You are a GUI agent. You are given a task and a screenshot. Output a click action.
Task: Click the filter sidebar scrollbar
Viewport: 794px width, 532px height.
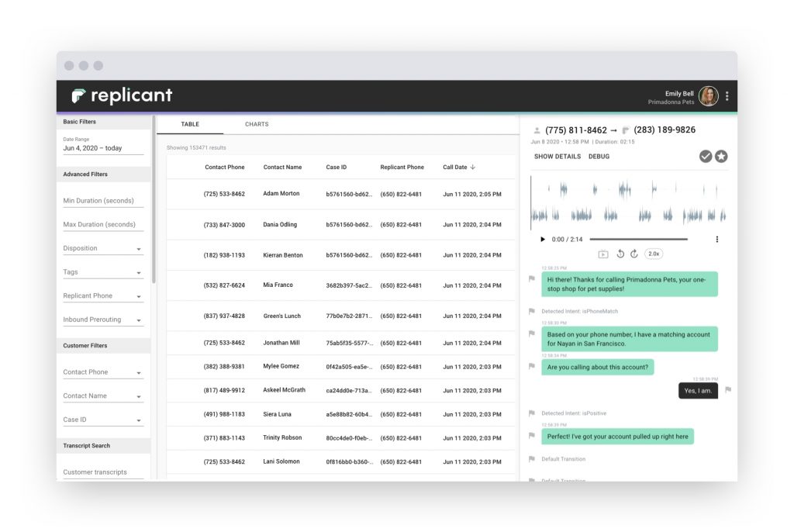pyautogui.click(x=154, y=200)
